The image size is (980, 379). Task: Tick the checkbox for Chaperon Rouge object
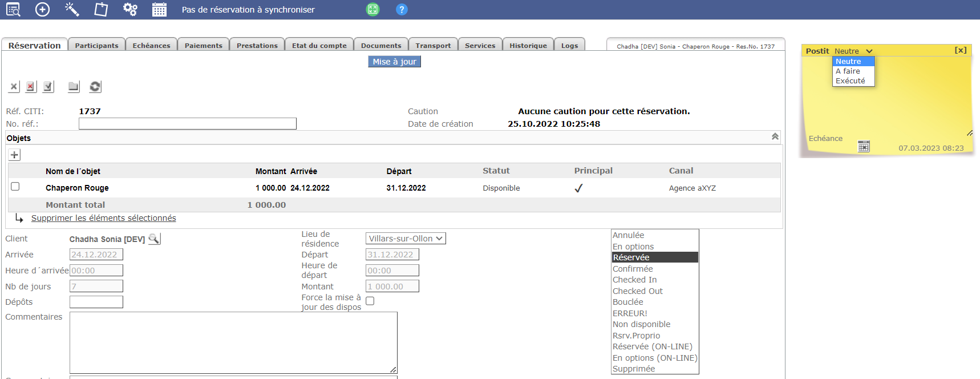(x=15, y=187)
